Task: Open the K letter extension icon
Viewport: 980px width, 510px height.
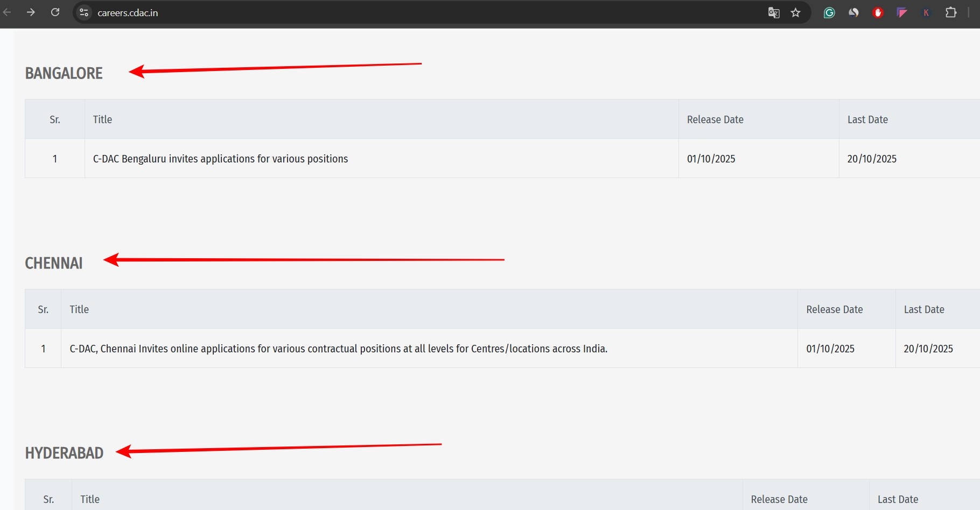Action: click(x=926, y=13)
